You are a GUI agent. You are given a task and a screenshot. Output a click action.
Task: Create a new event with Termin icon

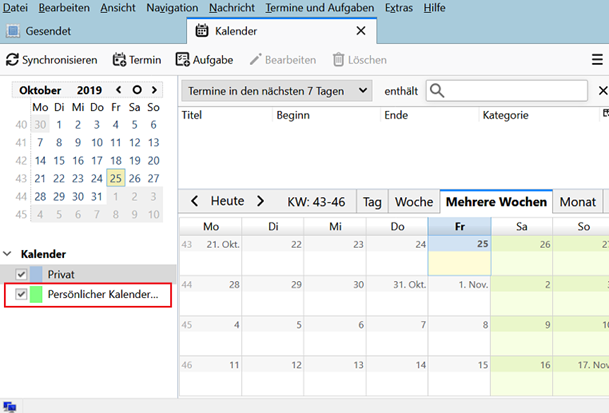[119, 60]
